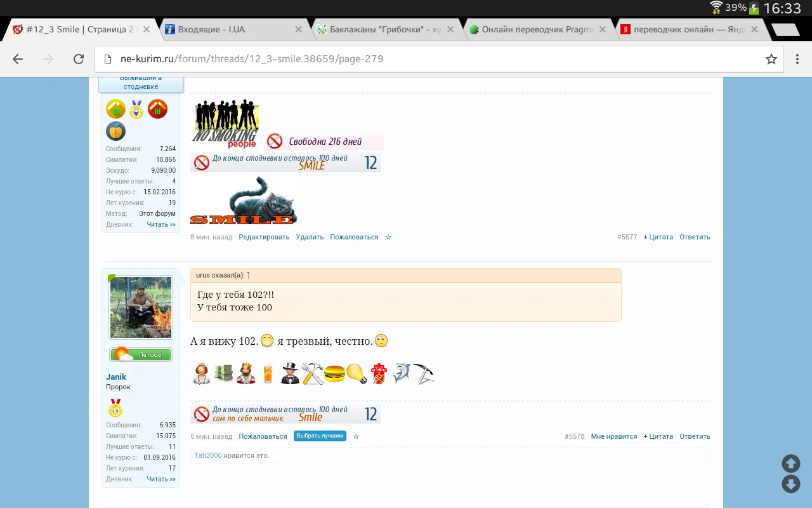This screenshot has height=508, width=812.
Task: Click the light bulb award icon
Action: [357, 373]
